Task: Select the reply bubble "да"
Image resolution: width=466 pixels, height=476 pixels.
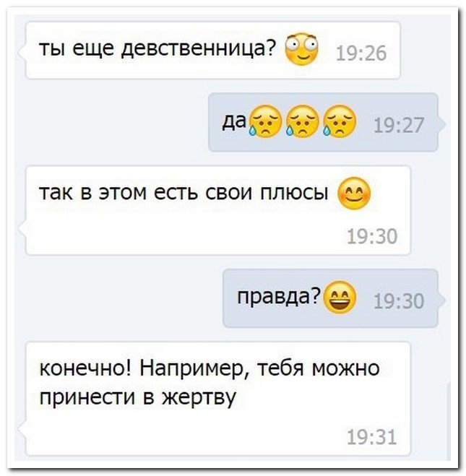Action: click(x=324, y=122)
